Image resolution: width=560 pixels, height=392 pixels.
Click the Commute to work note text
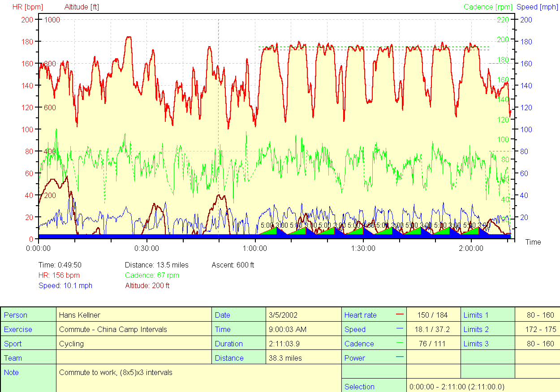click(x=116, y=372)
